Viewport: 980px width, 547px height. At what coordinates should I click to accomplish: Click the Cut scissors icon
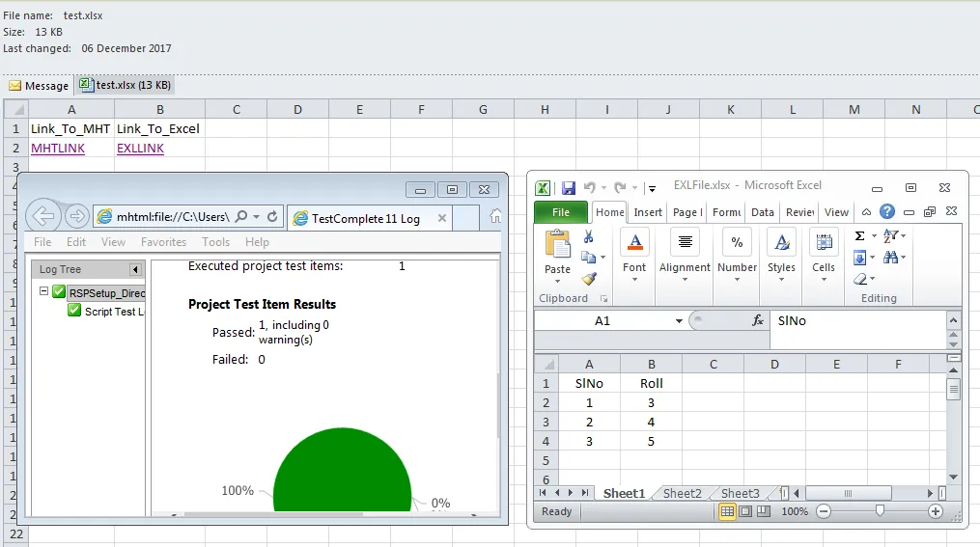click(588, 236)
